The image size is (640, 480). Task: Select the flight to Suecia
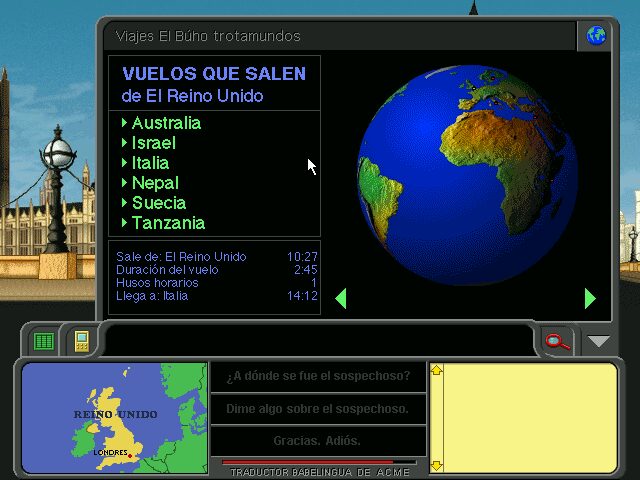pos(159,203)
